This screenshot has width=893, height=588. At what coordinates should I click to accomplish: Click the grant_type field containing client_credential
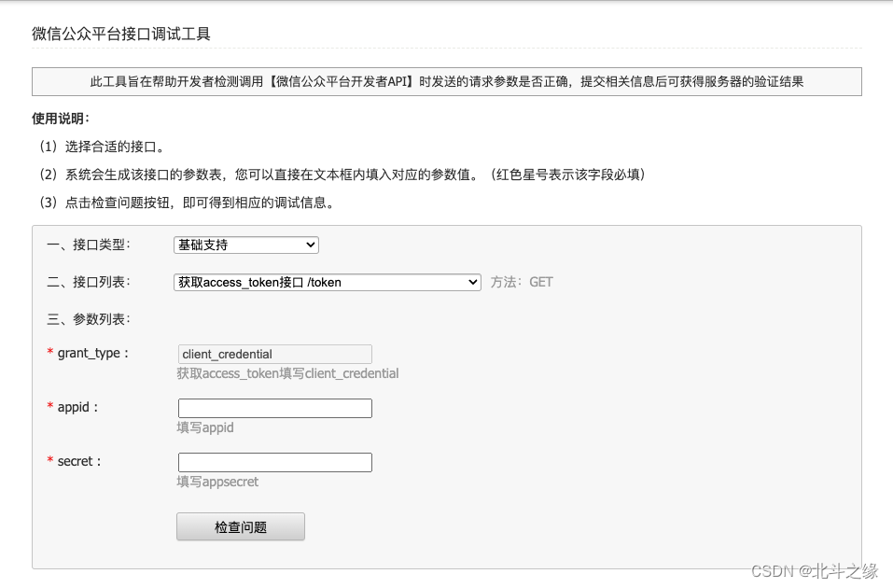[275, 354]
